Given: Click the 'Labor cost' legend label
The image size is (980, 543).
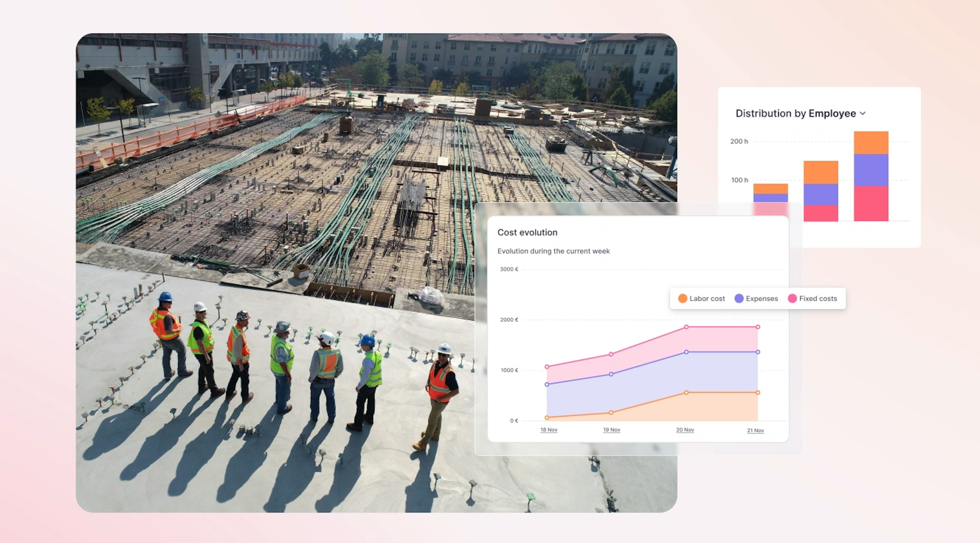Looking at the screenshot, I should click(707, 299).
